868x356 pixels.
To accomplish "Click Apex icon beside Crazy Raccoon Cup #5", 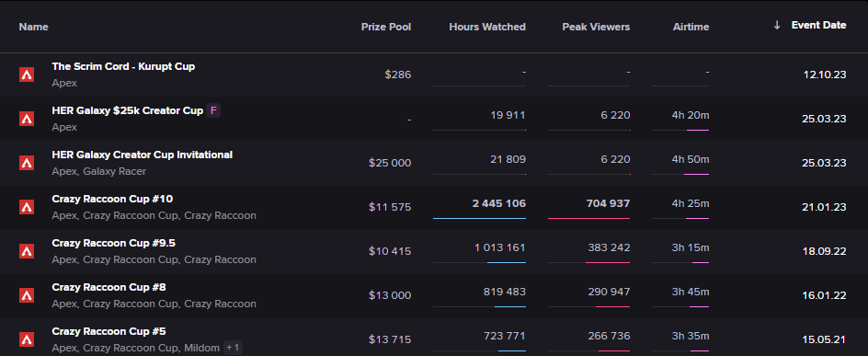I will pos(27,339).
